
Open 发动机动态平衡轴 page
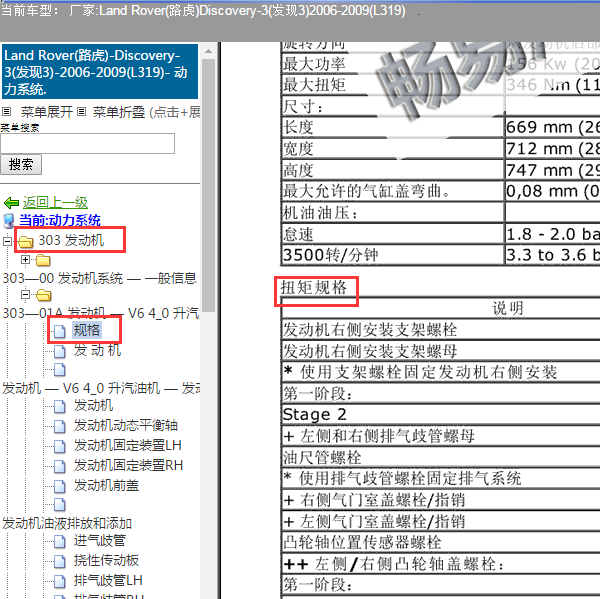click(126, 425)
